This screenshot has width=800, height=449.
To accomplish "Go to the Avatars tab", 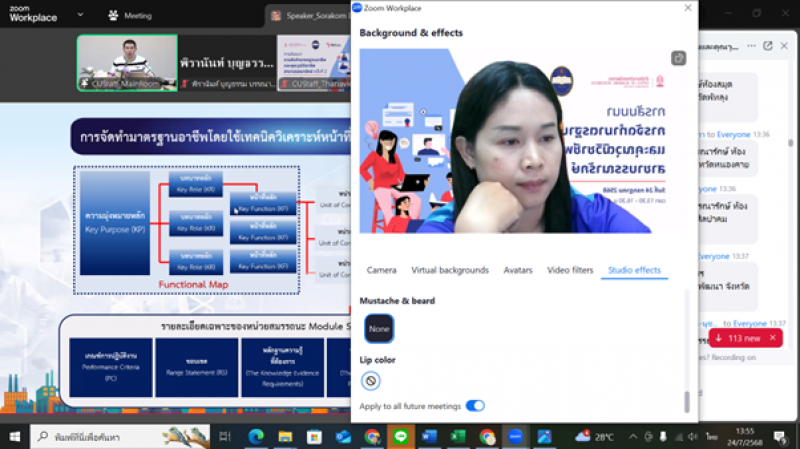I will pos(517,270).
